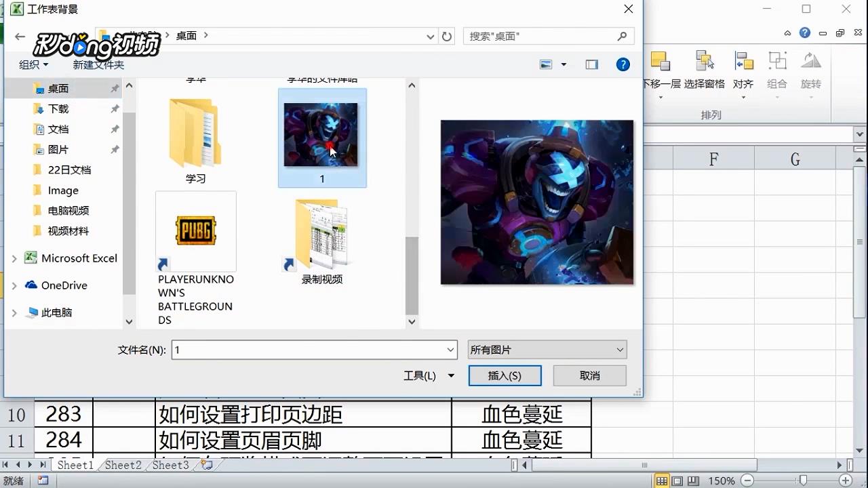Open the PUBG shortcut icon
The width and height of the screenshot is (868, 488).
195,230
